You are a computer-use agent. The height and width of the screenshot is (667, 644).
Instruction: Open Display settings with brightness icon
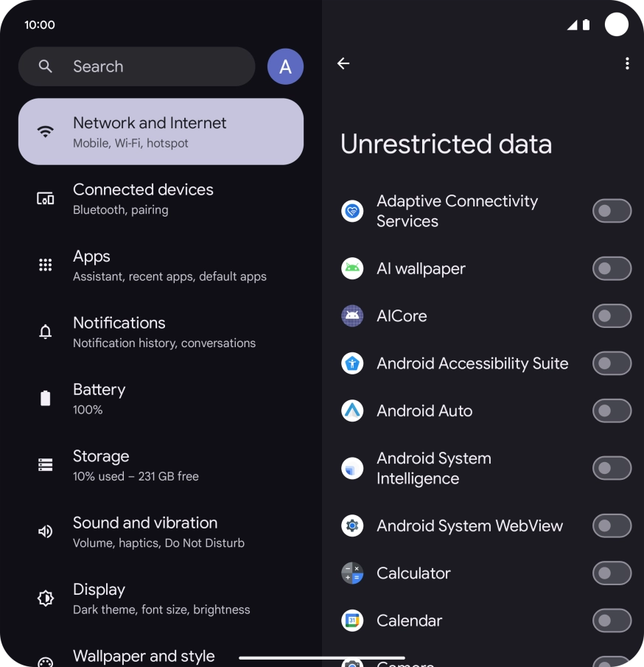pos(161,598)
